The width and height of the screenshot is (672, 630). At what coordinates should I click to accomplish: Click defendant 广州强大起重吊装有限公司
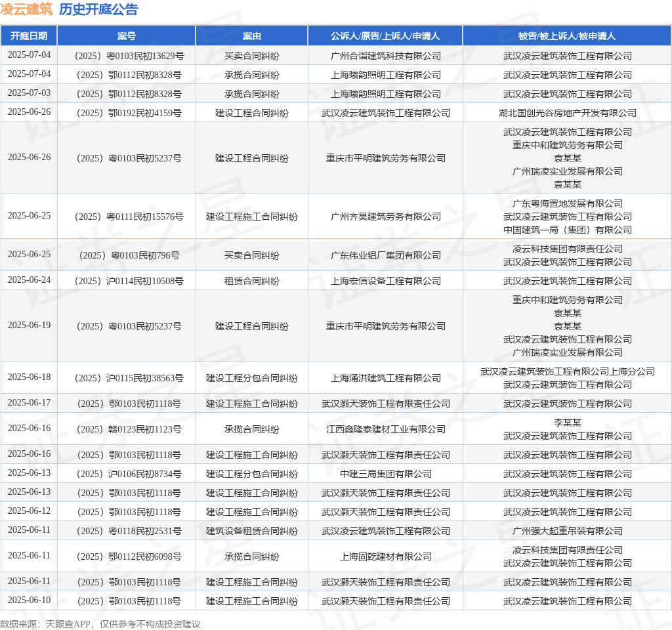point(568,531)
